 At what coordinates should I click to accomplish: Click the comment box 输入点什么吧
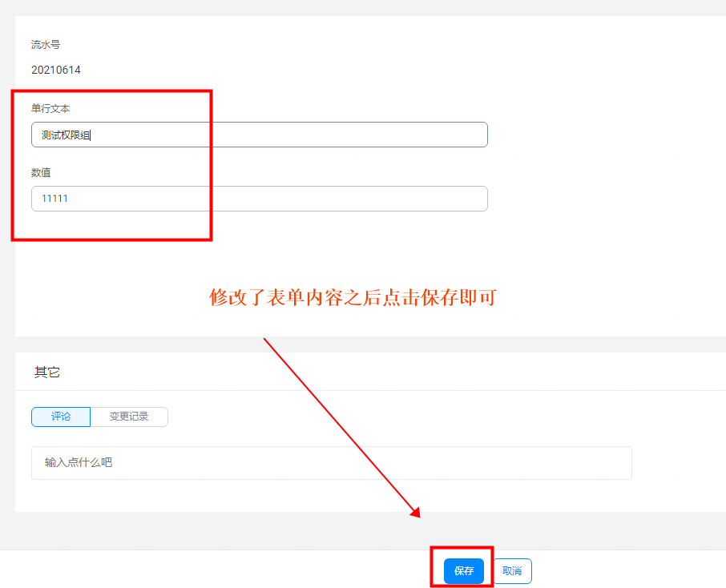pos(332,463)
